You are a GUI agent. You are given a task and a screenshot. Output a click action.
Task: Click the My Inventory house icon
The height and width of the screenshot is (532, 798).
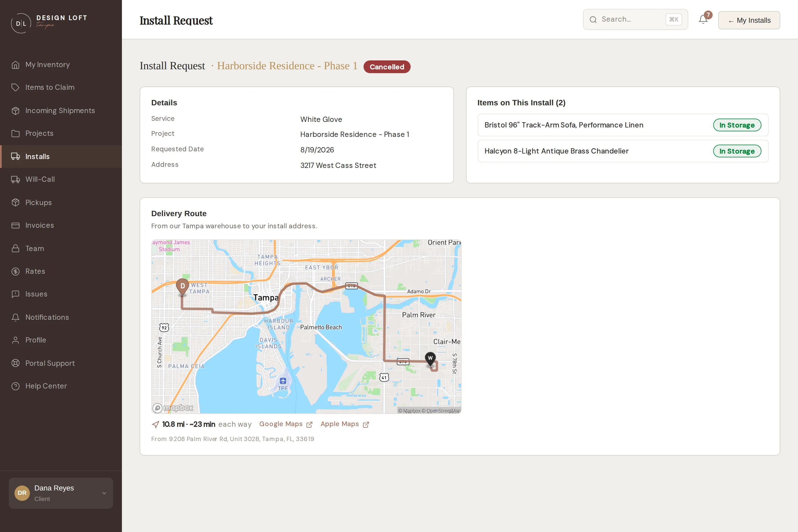click(15, 65)
